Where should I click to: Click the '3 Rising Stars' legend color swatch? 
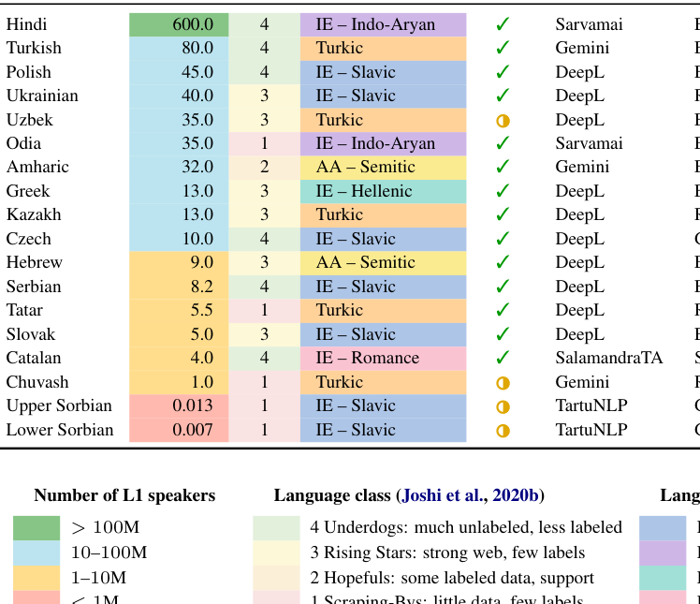pyautogui.click(x=276, y=553)
